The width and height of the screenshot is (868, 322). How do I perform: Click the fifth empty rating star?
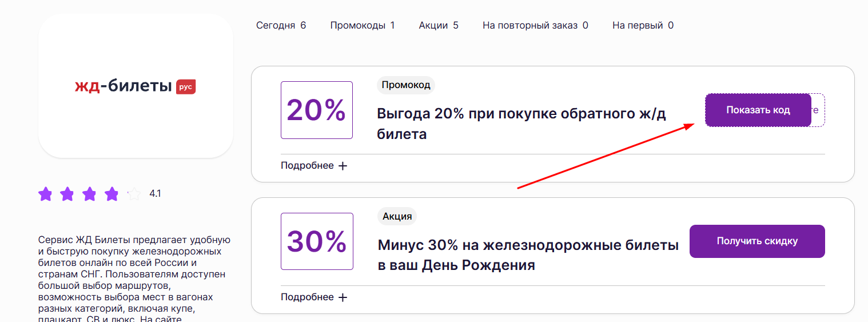[x=134, y=194]
